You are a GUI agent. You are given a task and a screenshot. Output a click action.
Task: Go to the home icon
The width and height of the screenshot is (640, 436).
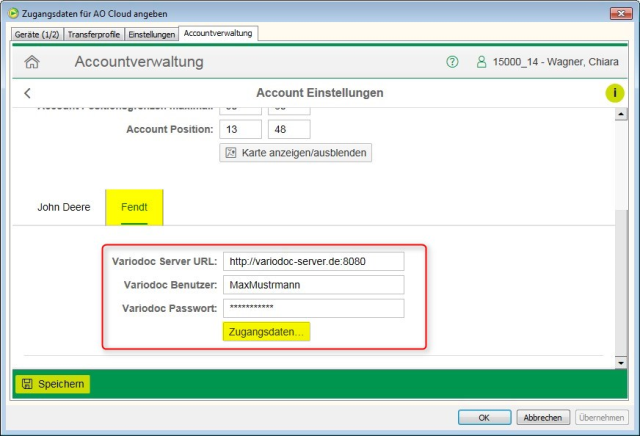(x=32, y=62)
